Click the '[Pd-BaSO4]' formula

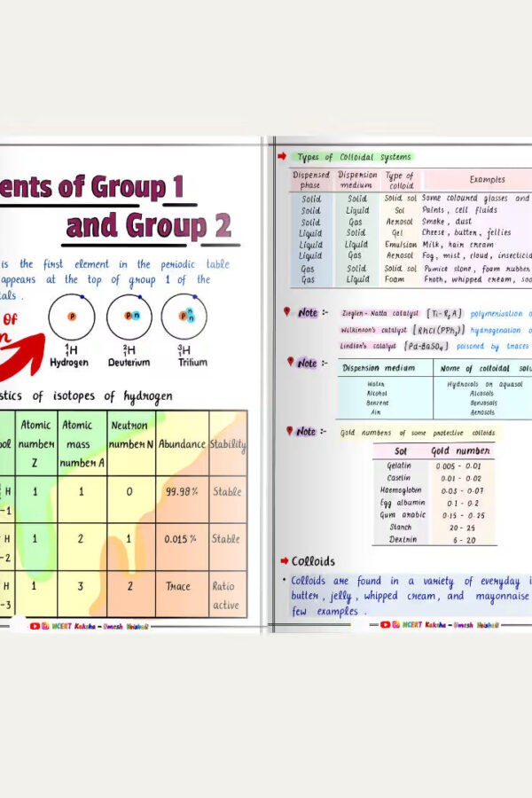(426, 346)
